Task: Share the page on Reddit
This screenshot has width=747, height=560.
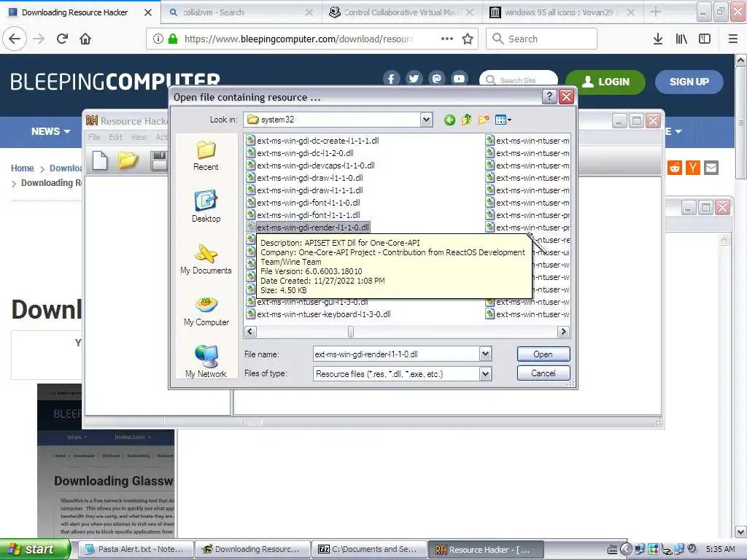Action: [x=675, y=168]
